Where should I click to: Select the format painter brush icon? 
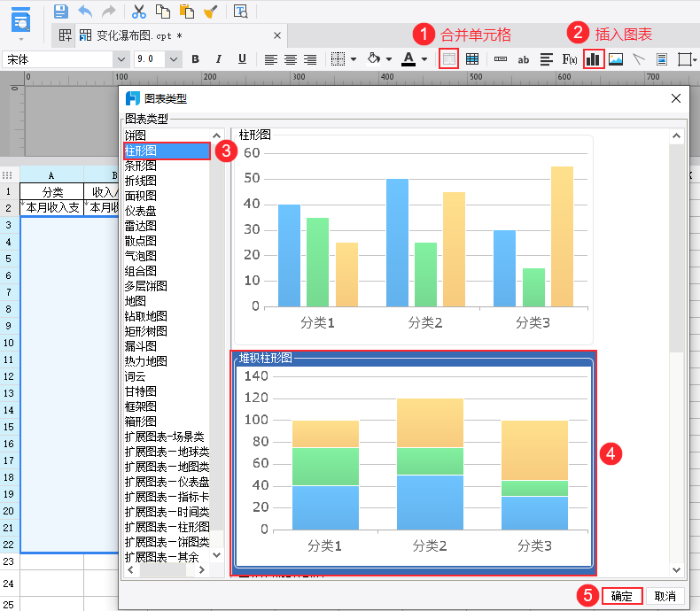click(211, 12)
